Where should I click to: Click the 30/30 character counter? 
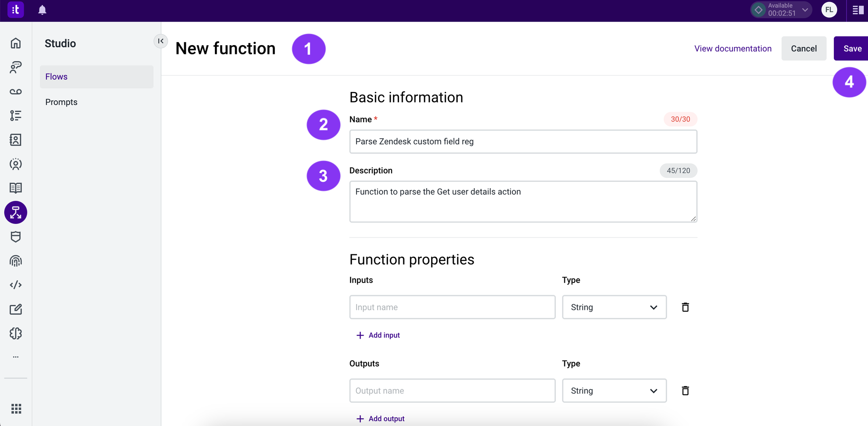pos(680,119)
